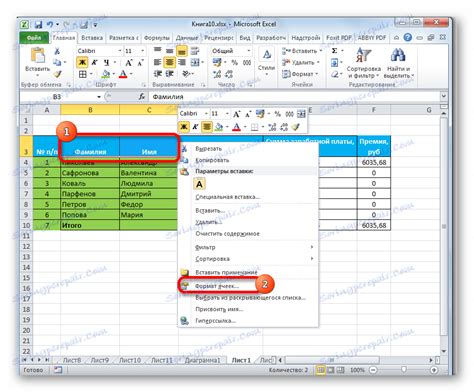Toggle Bold on the mini toolbar
This screenshot has height=392, width=474.
click(183, 127)
